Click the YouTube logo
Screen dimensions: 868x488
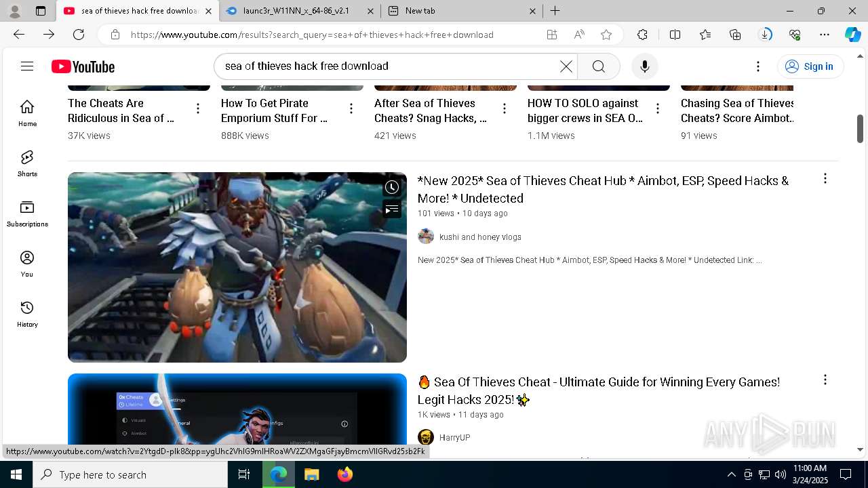83,66
